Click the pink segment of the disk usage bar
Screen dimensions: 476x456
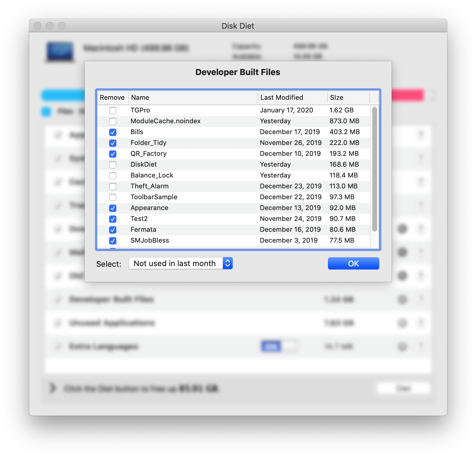pos(408,95)
